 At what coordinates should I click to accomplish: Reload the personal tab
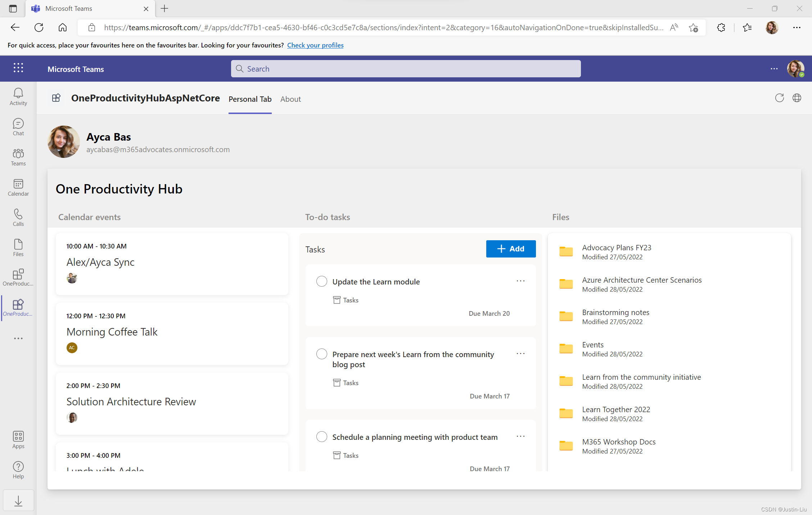coord(780,98)
